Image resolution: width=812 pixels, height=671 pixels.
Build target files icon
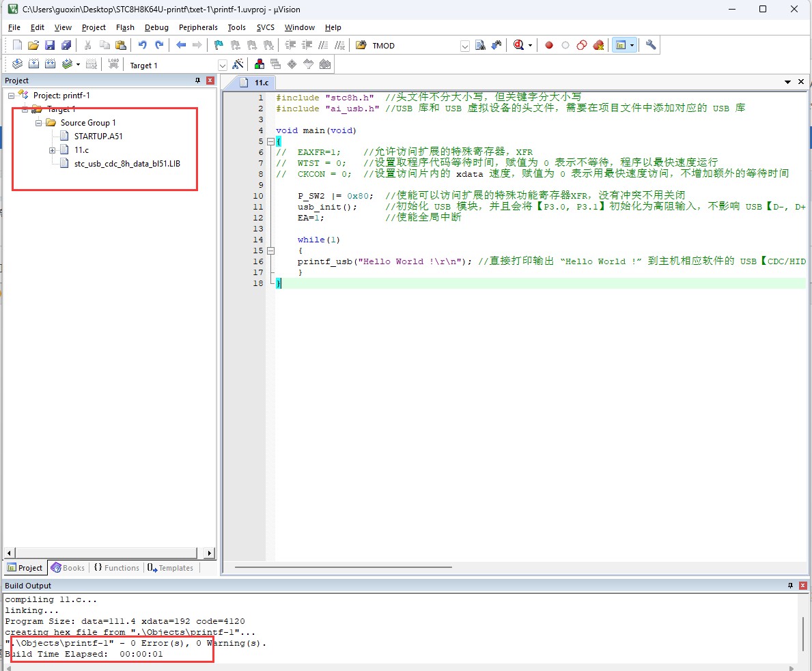(33, 64)
